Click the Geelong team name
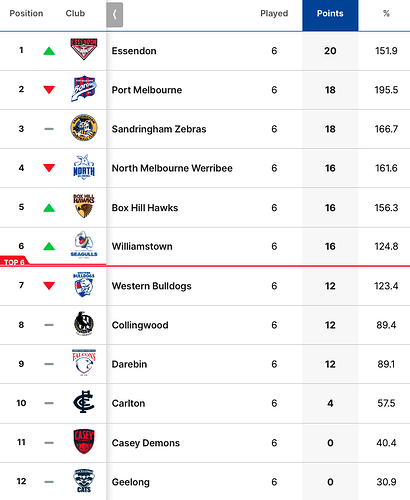 click(131, 482)
